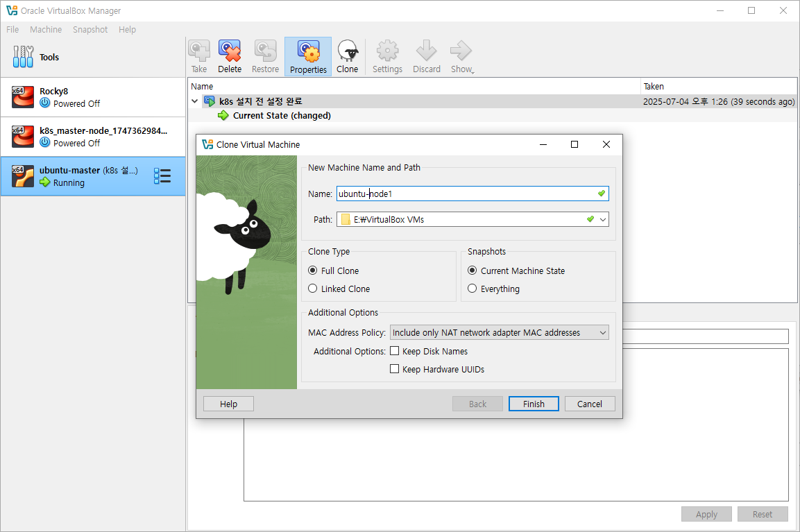Screen dimensions: 800x532
Task: Click the Apply button in snapshot pane
Action: coord(706,514)
